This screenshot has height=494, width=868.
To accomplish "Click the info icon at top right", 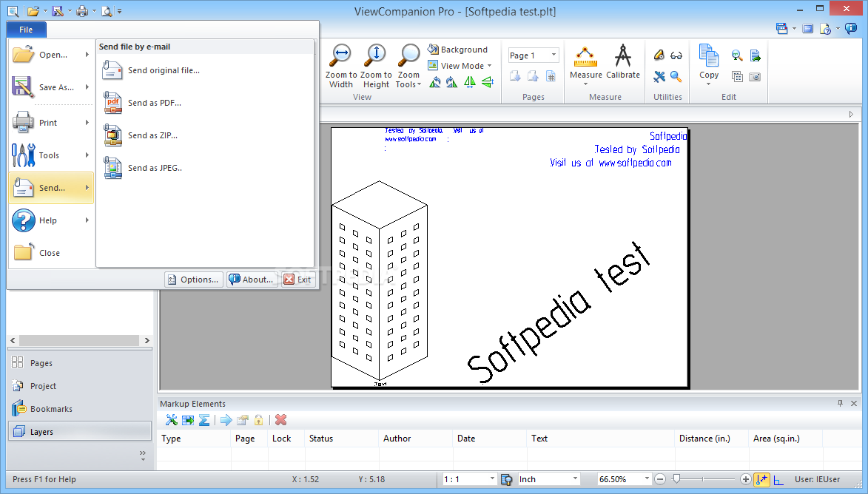I will (x=851, y=29).
